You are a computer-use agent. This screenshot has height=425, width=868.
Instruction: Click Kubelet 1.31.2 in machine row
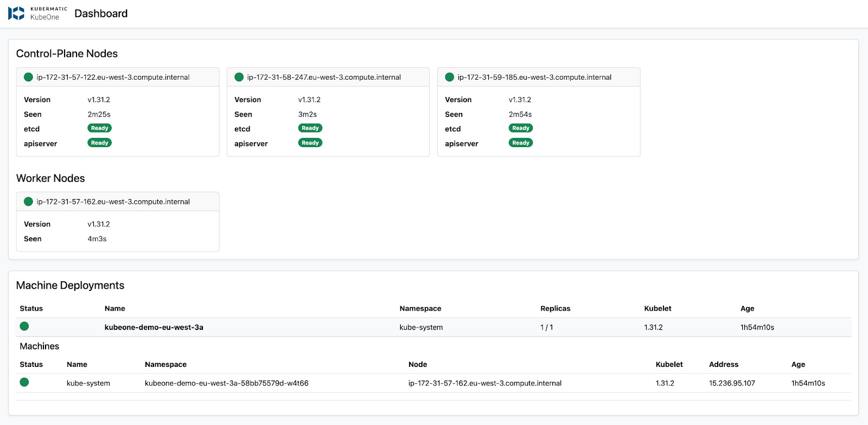[x=665, y=383]
